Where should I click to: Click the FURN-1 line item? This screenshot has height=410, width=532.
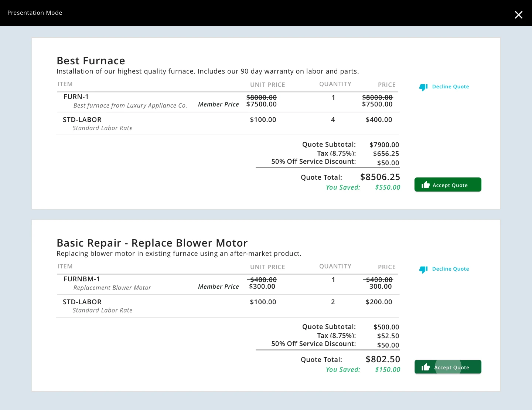(76, 97)
